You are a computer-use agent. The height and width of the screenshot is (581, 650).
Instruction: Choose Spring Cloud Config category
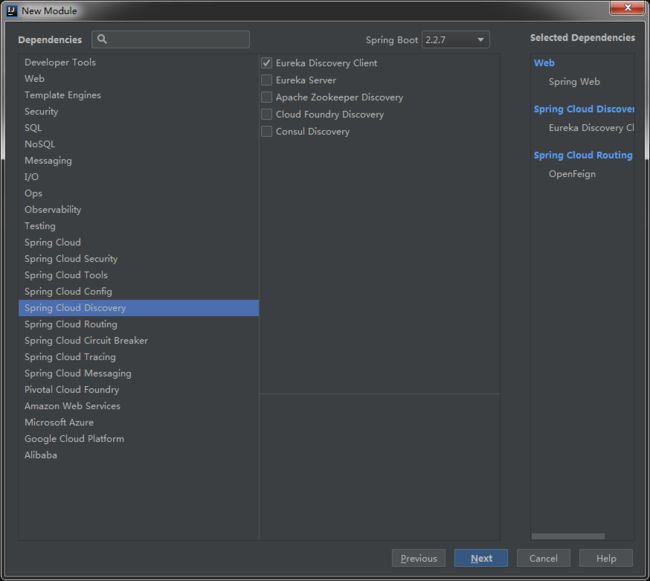pyautogui.click(x=138, y=291)
